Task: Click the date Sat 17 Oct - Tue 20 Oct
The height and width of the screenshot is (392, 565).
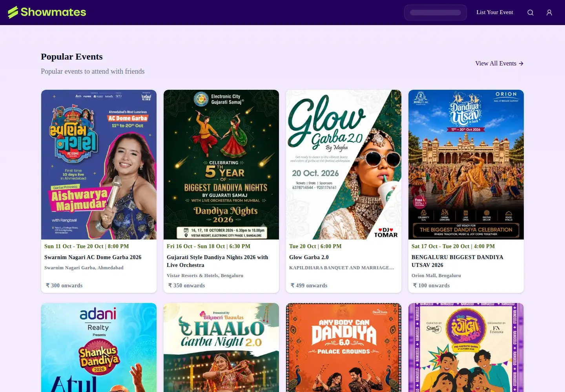Action: pos(453,246)
